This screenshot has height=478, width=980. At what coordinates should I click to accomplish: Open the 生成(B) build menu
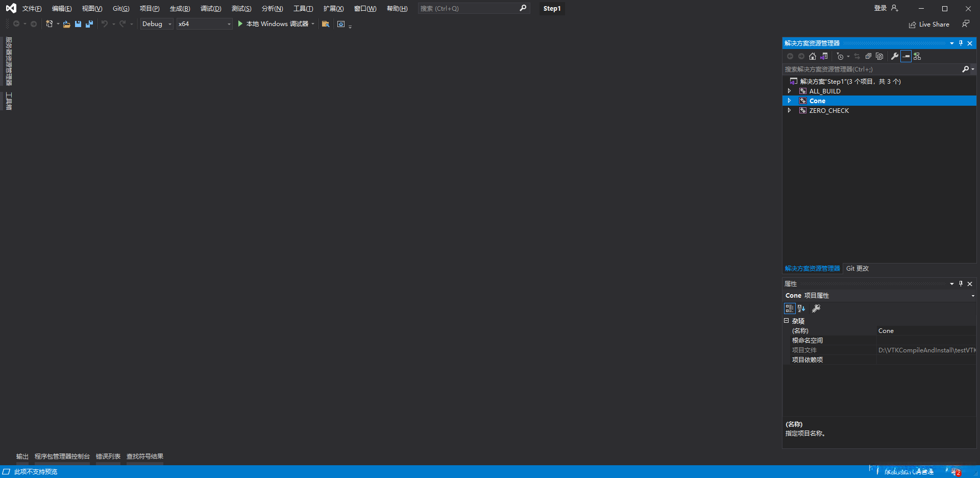click(180, 9)
